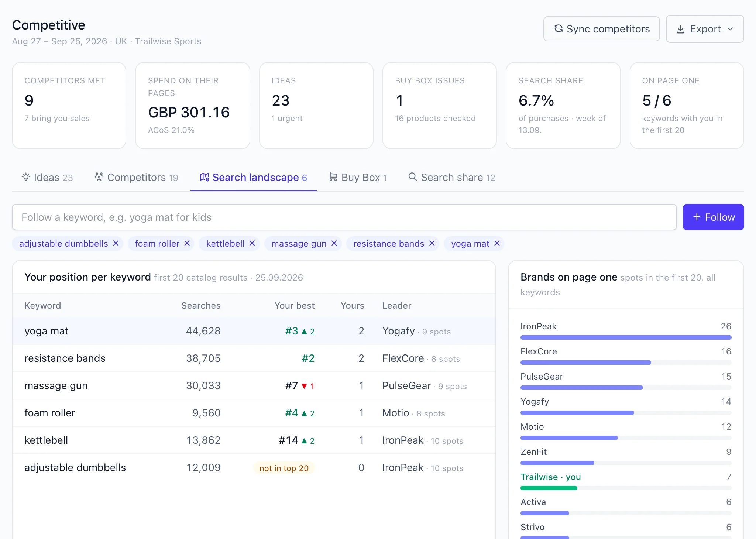Click the On Page One 5 / 6 card
Image resolution: width=756 pixels, height=539 pixels.
(x=687, y=106)
